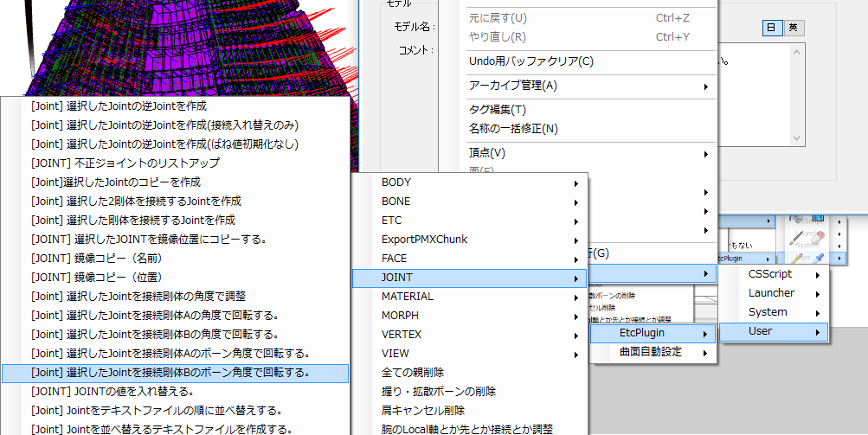Select 名称の一括修正(N) menu entry

[513, 129]
